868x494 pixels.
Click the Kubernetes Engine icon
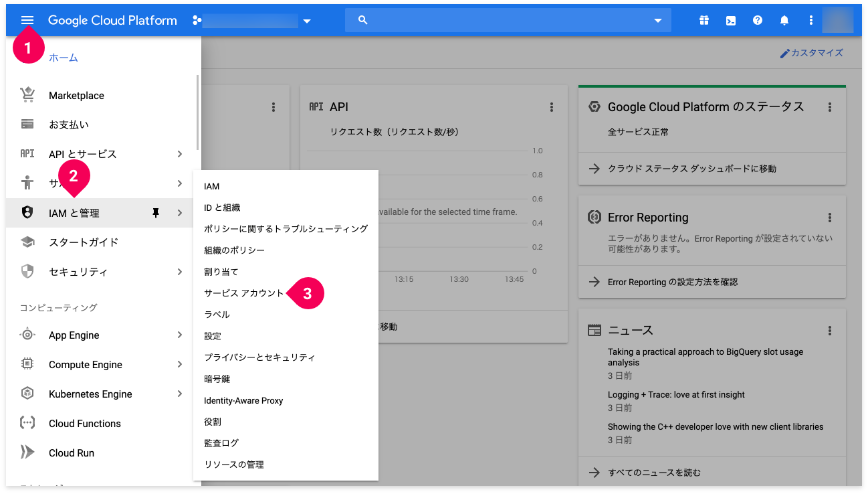pos(27,394)
